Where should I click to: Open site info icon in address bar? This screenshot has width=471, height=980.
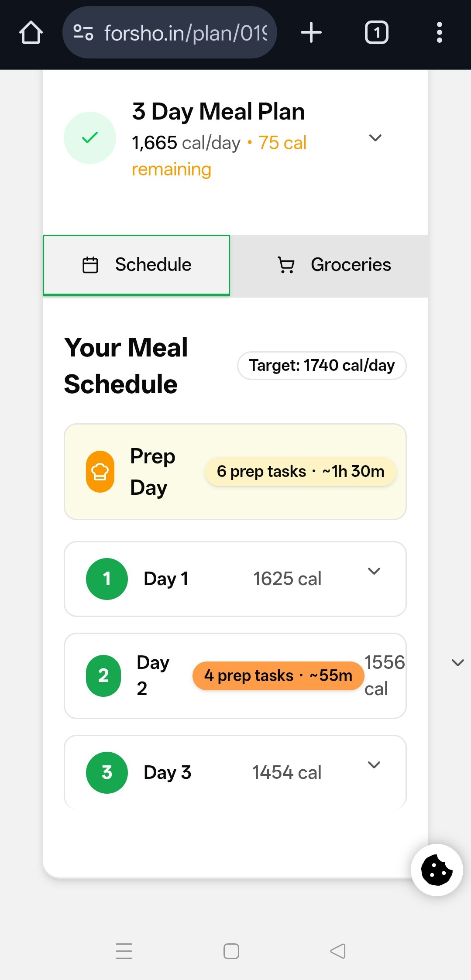[83, 33]
